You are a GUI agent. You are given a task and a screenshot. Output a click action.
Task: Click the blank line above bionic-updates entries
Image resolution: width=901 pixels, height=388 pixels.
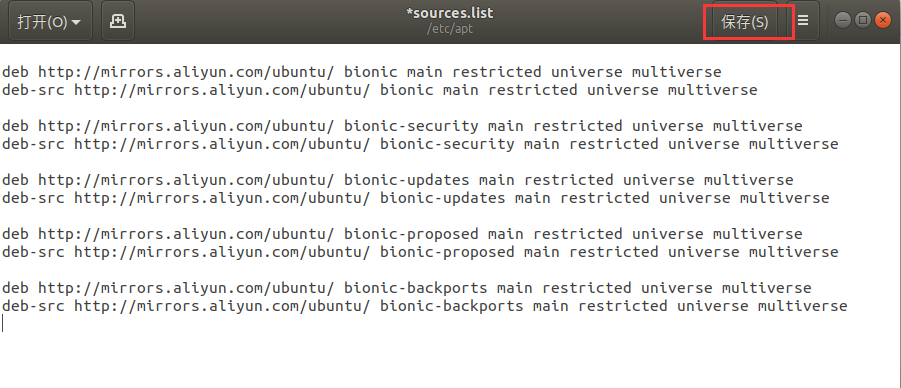click(450, 162)
